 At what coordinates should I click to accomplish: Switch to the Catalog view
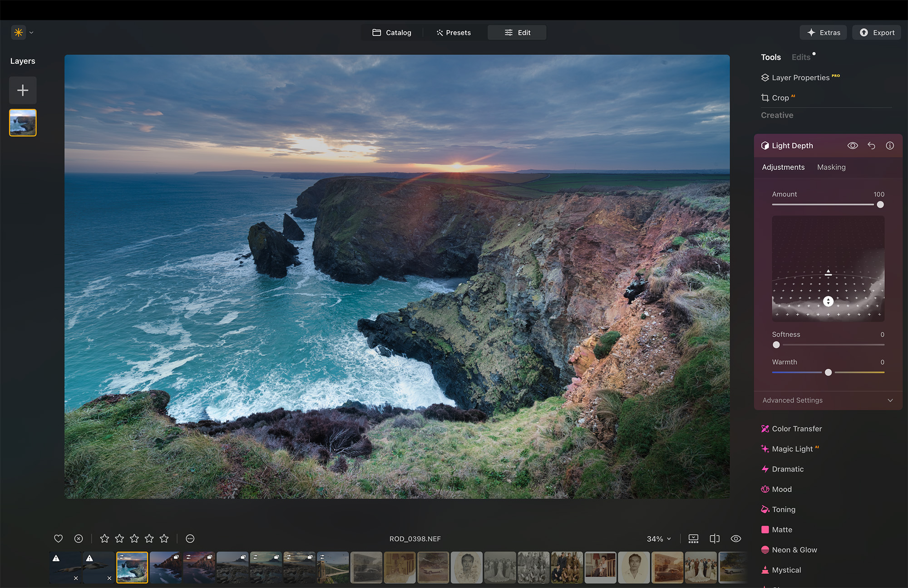click(x=391, y=32)
